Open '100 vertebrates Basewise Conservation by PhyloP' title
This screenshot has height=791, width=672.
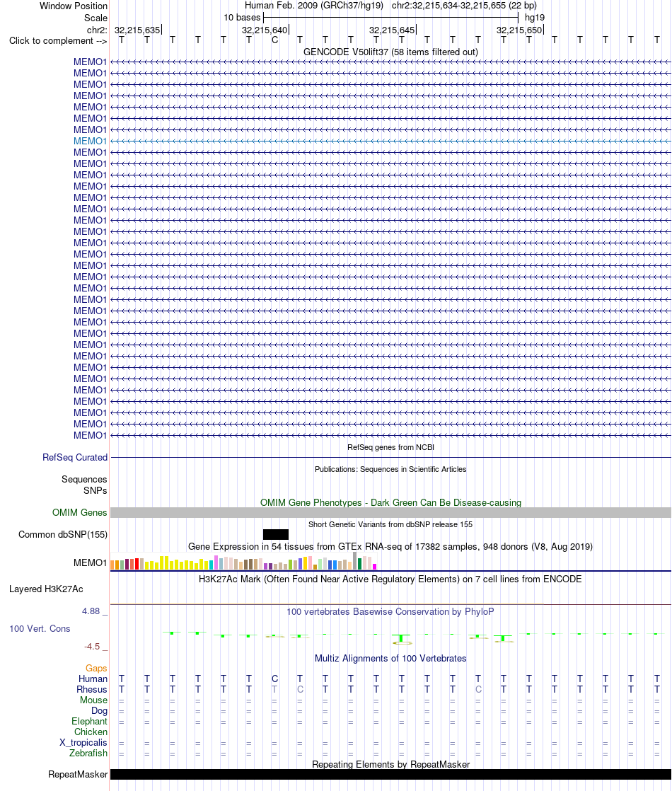tap(390, 612)
